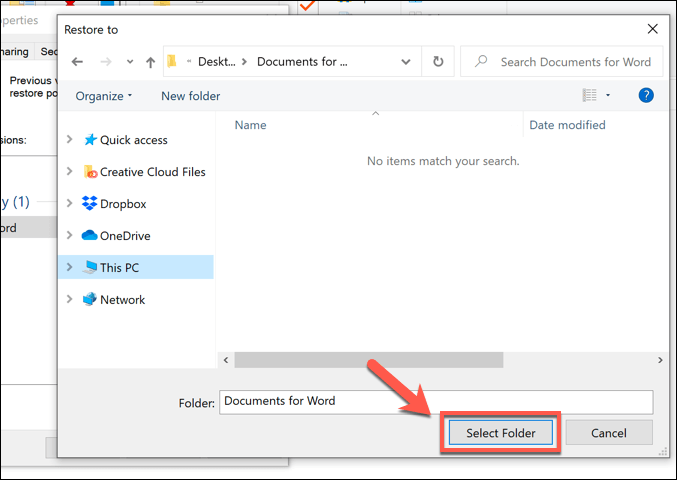Viewport: 677px width, 480px height.
Task: Create a New folder
Action: (190, 96)
